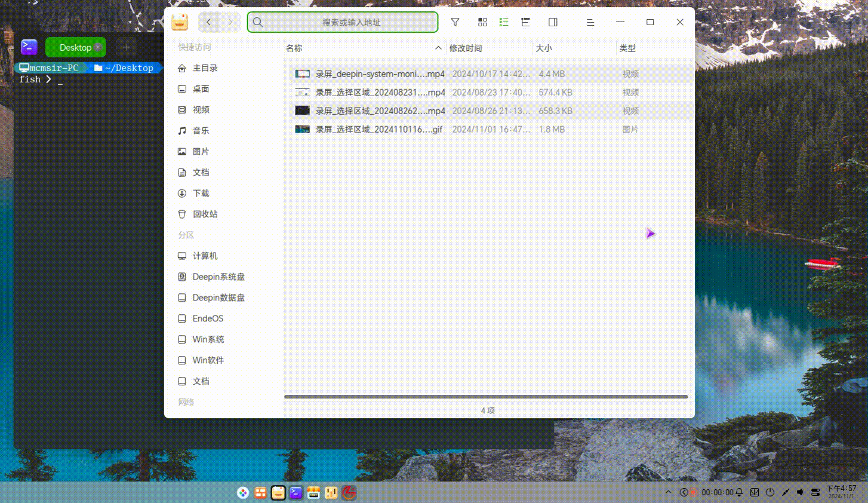Click the terminal icon in the dock
This screenshot has width=868, height=503.
click(x=296, y=493)
